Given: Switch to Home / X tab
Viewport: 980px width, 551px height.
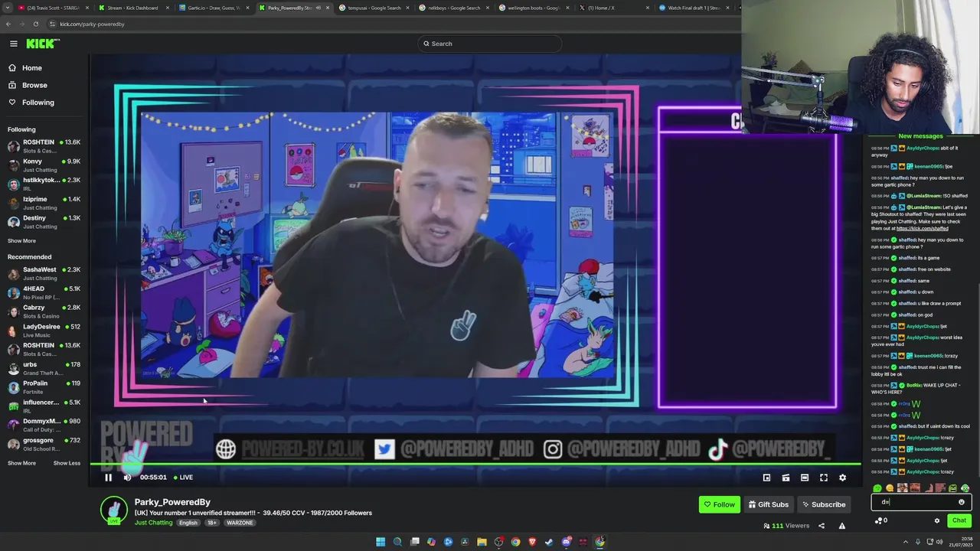Looking at the screenshot, I should [613, 8].
